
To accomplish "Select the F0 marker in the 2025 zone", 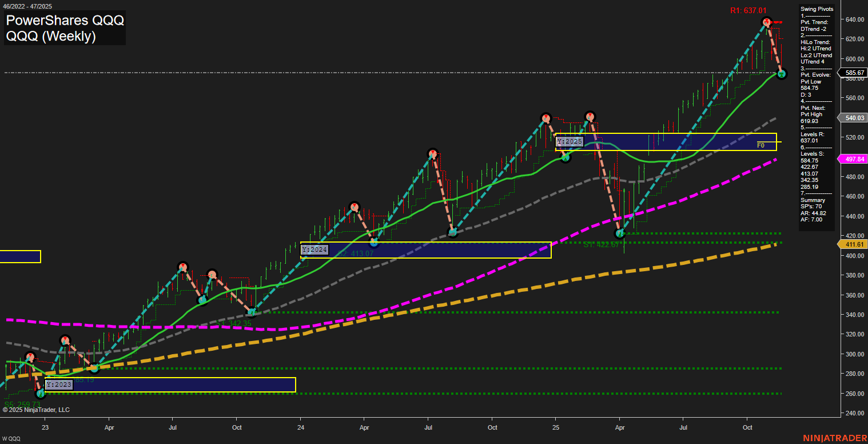I will pyautogui.click(x=761, y=145).
